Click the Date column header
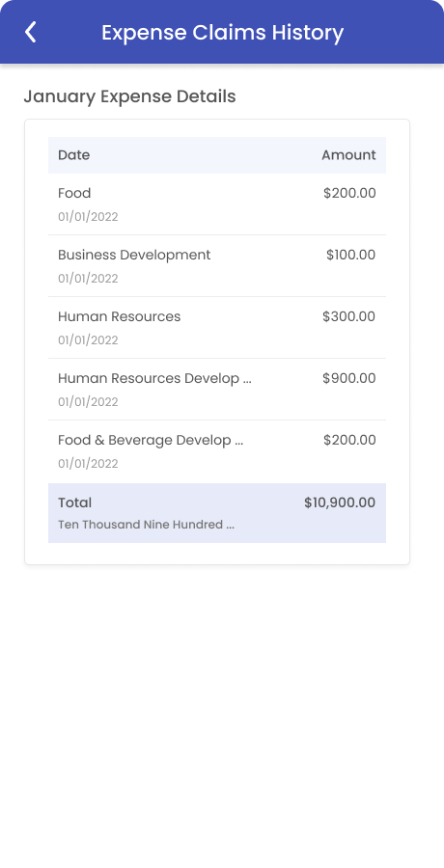The width and height of the screenshot is (444, 868). click(x=73, y=155)
